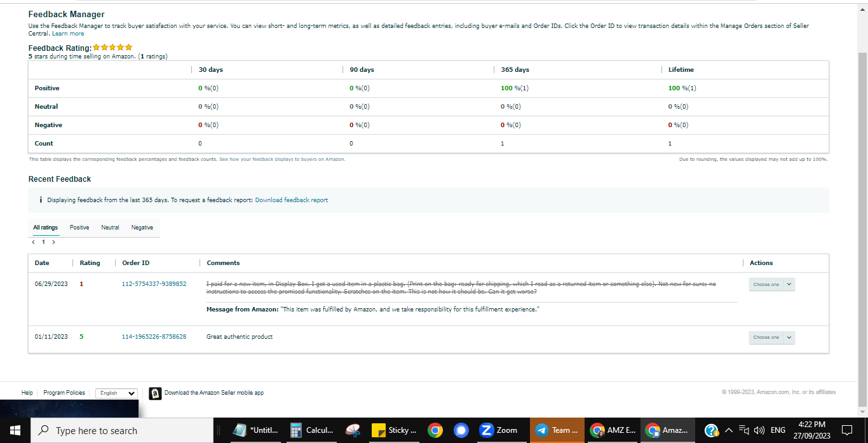Image resolution: width=868 pixels, height=443 pixels.
Task: Click the 01/11/2023 date cell
Action: (51, 336)
